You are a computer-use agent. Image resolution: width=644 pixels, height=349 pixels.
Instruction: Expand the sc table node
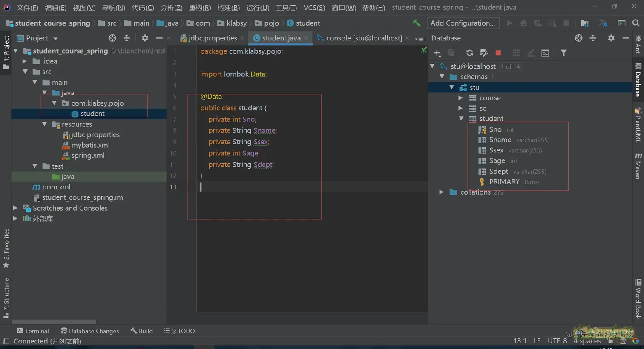click(x=460, y=108)
